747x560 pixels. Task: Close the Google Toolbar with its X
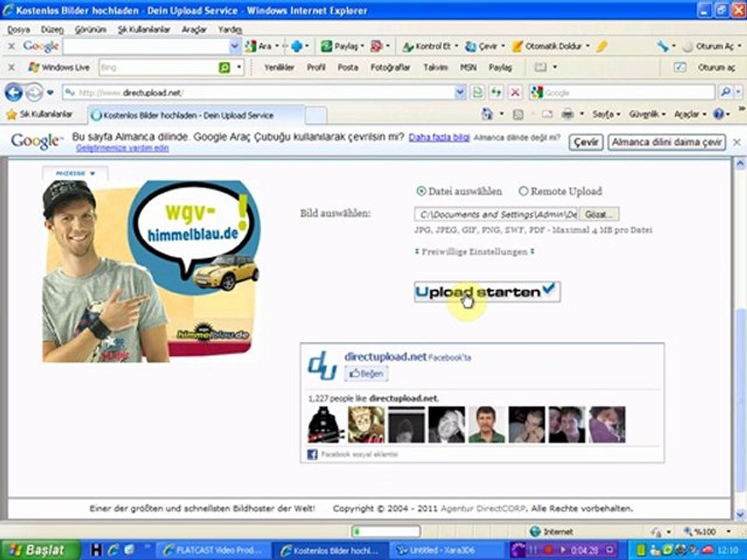[12, 46]
